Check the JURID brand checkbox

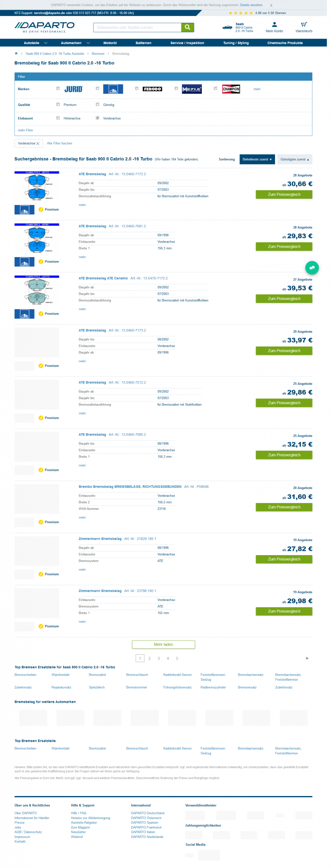coord(58,89)
